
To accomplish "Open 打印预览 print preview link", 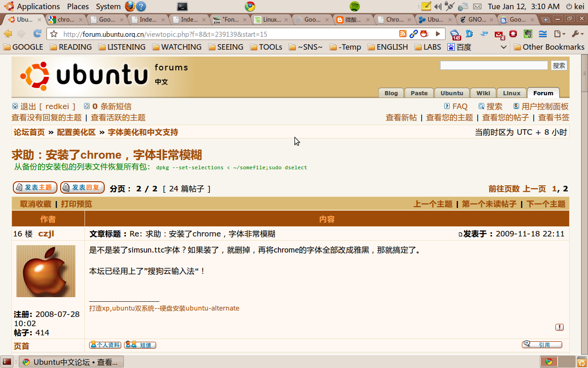I will click(x=76, y=204).
